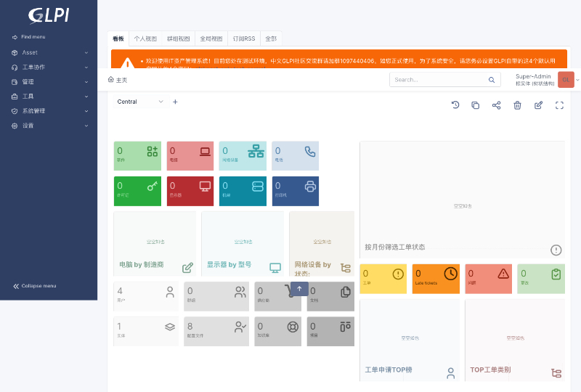This screenshot has height=392, width=581.
Task: Click the pencil edit dashboard icon
Action: pos(539,105)
